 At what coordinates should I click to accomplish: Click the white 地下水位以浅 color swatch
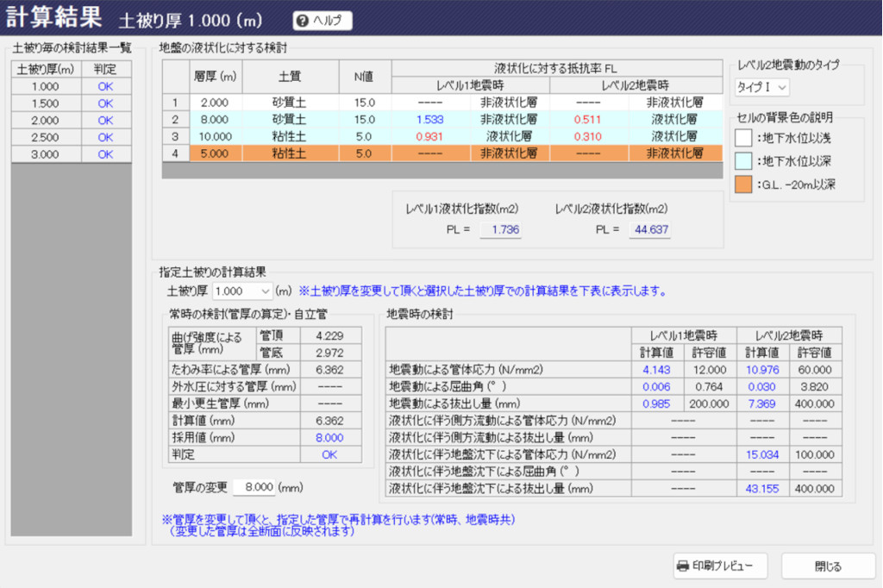[x=743, y=138]
